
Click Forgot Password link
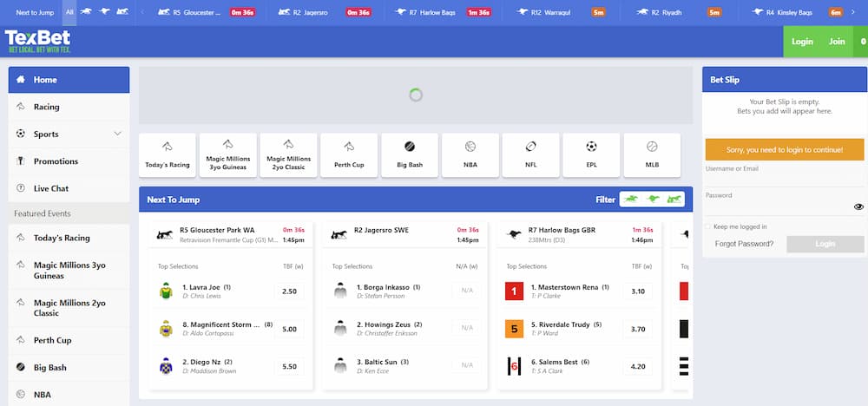click(x=744, y=244)
